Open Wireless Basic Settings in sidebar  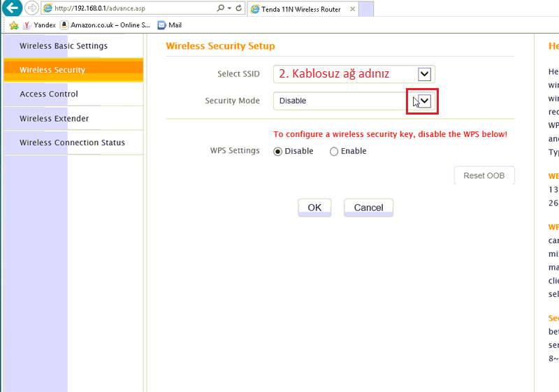pyautogui.click(x=64, y=46)
